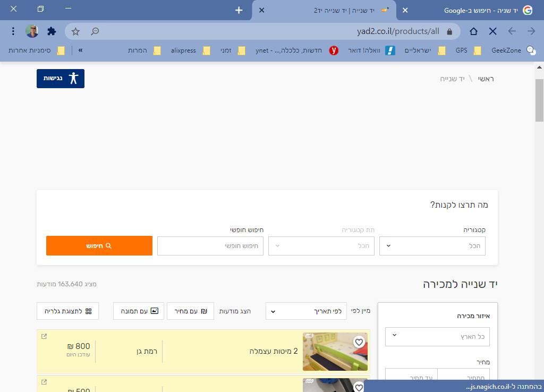This screenshot has height=392, width=544.
Task: Favorite the 2 beds listing heart icon
Action: 359,342
